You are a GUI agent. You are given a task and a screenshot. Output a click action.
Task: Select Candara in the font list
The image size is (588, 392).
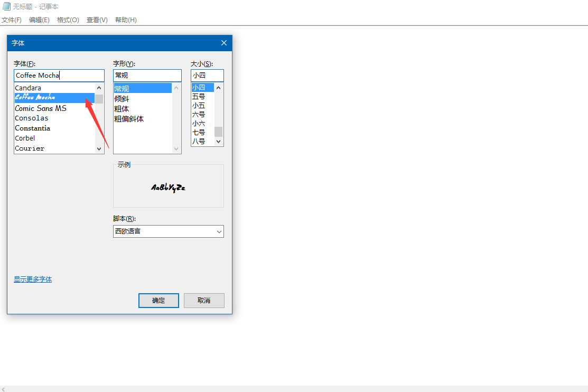tap(54, 88)
